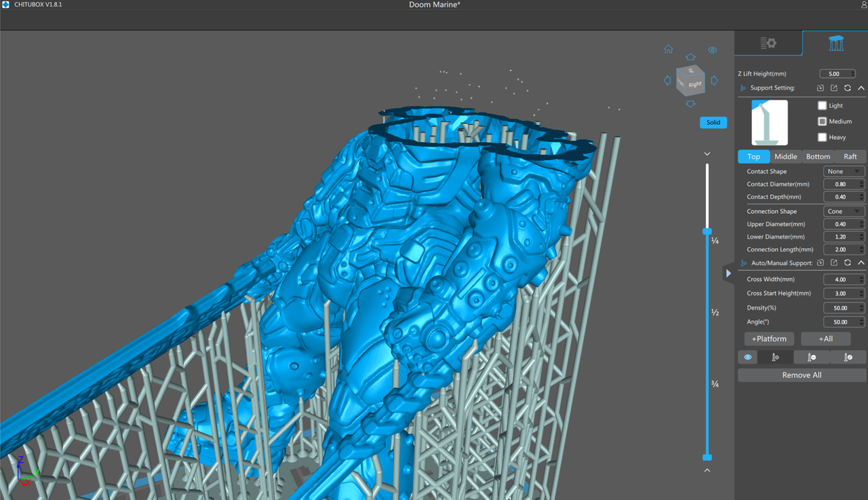Click the Z Lift Height field

(x=837, y=74)
